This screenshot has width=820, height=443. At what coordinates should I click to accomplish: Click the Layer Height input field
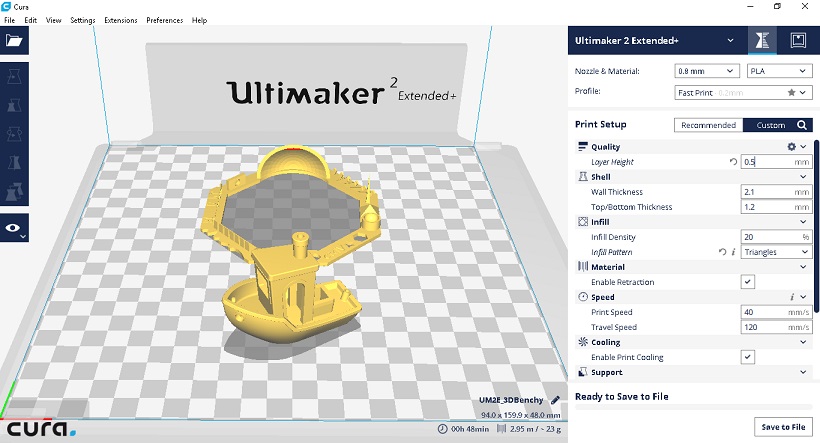tap(776, 162)
